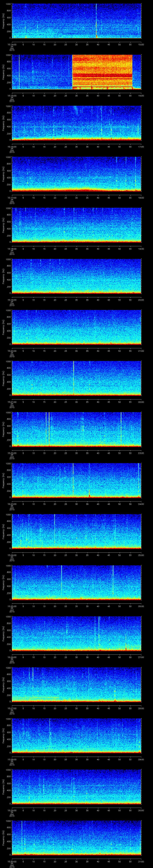Open the spectrogram panel starting at 15:25:00
153x868 pixels.
[77, 582]
